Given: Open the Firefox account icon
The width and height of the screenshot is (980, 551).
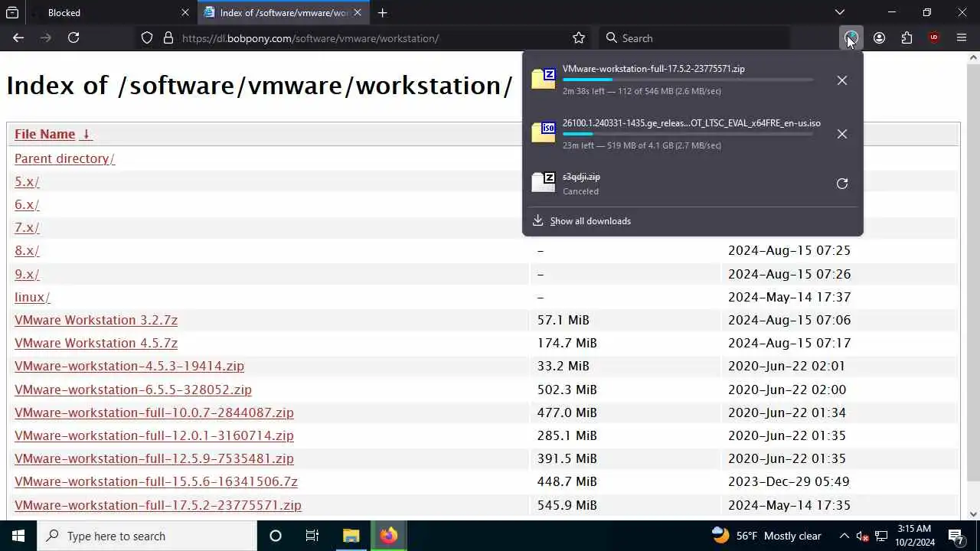Looking at the screenshot, I should click(x=879, y=37).
